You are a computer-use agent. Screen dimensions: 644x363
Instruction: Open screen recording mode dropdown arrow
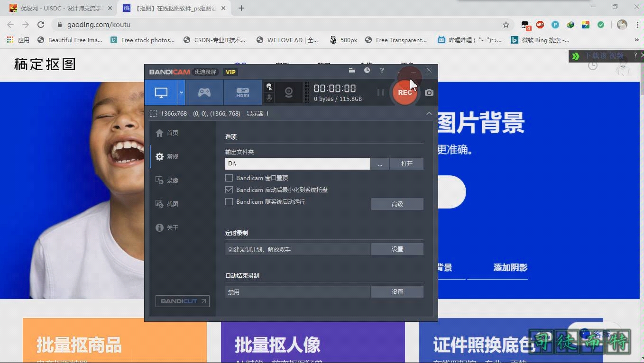point(181,92)
